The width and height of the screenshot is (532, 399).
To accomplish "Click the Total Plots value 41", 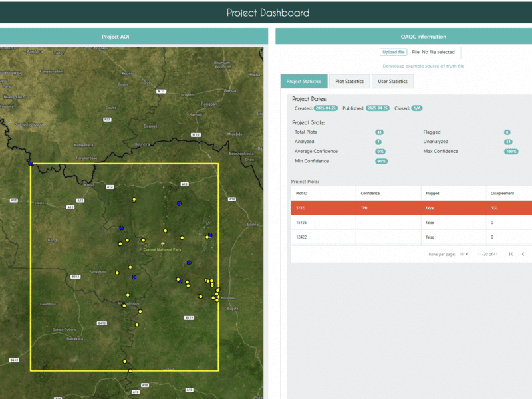I will [x=379, y=132].
